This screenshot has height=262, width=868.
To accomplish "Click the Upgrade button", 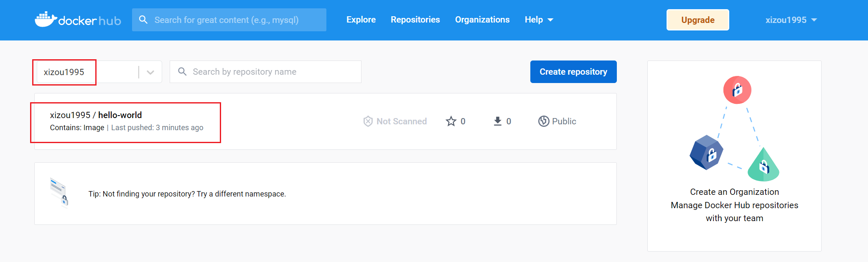I will pos(698,20).
